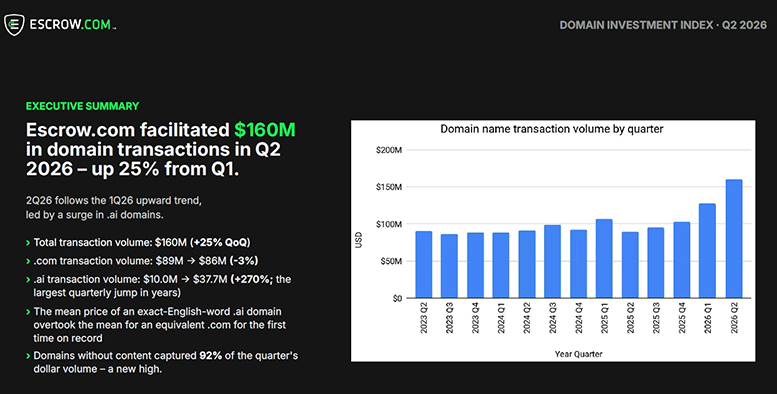This screenshot has width=777, height=394.
Task: Click the 2025 Q2 bar in the chart
Action: point(630,265)
